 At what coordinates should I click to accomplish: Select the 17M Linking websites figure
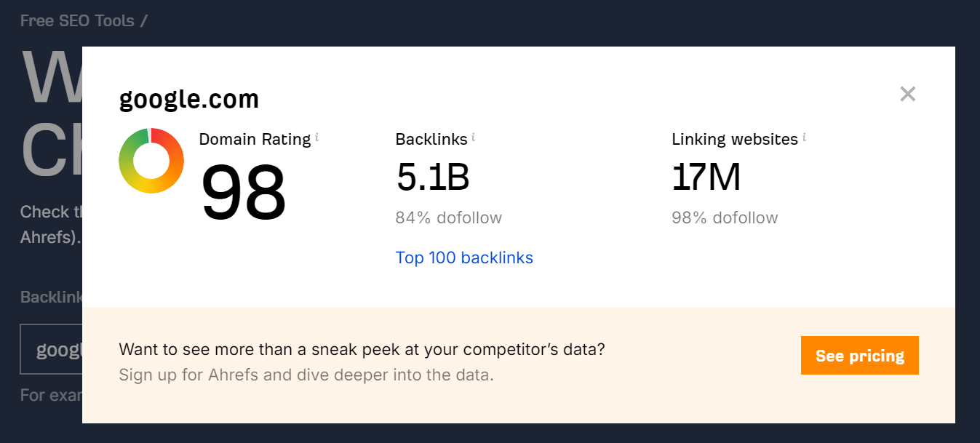pos(705,177)
